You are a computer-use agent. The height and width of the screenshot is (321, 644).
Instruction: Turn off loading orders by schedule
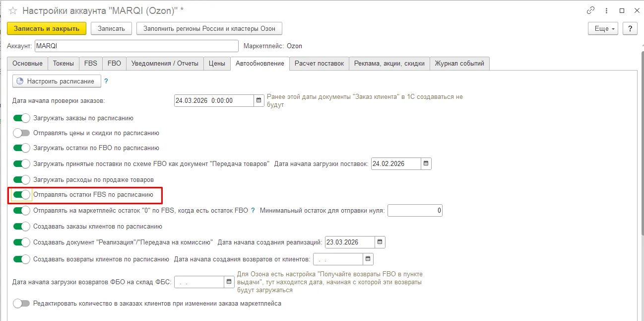click(21, 118)
